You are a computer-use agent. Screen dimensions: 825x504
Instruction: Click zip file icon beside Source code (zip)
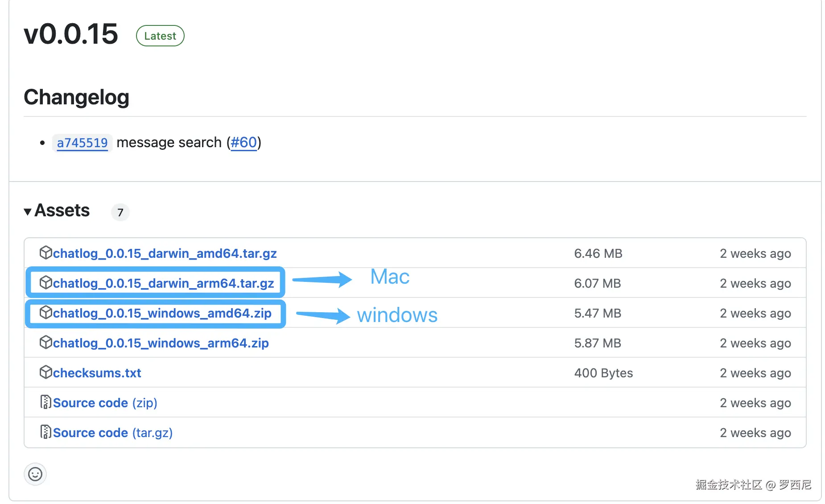click(x=45, y=402)
